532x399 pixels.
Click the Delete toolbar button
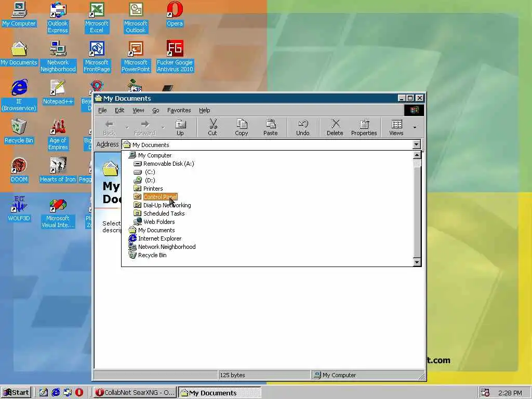tap(335, 127)
